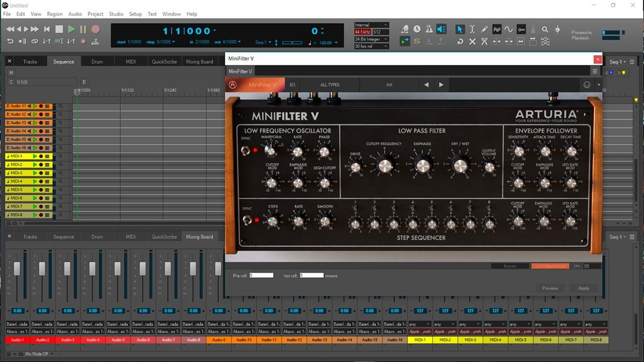Viewport: 644px width, 362px height.
Task: Open the Audio-12 track options menu icon
Action: (x=47, y=114)
